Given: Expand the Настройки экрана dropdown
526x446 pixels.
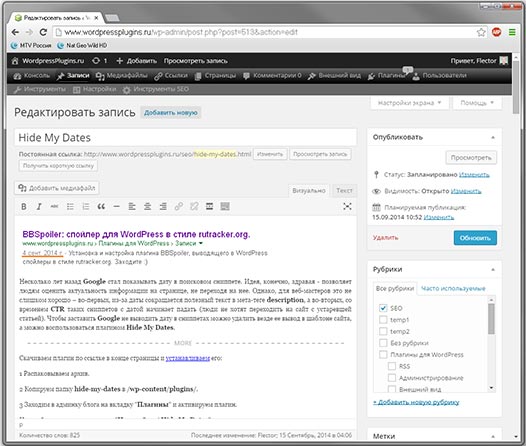Looking at the screenshot, I should pyautogui.click(x=410, y=103).
